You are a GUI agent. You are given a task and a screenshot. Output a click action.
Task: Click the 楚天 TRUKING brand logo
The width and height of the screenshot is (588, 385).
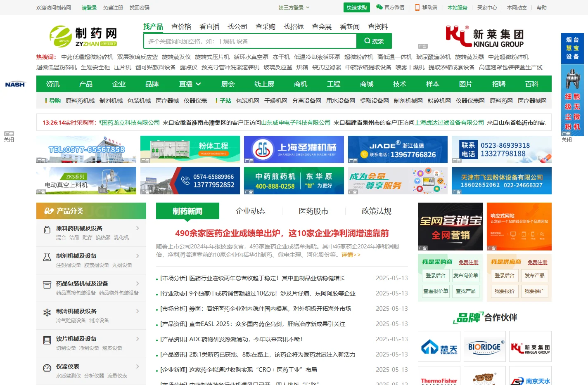tap(439, 347)
